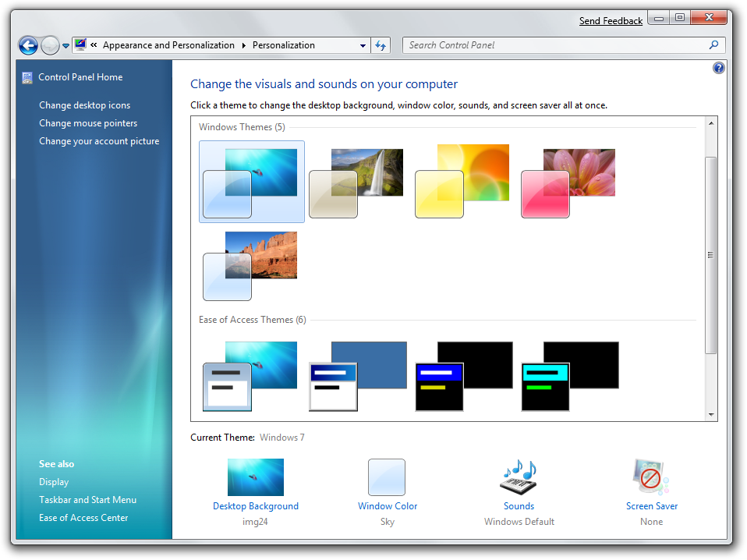
Task: Select the pink flower theme
Action: [568, 183]
